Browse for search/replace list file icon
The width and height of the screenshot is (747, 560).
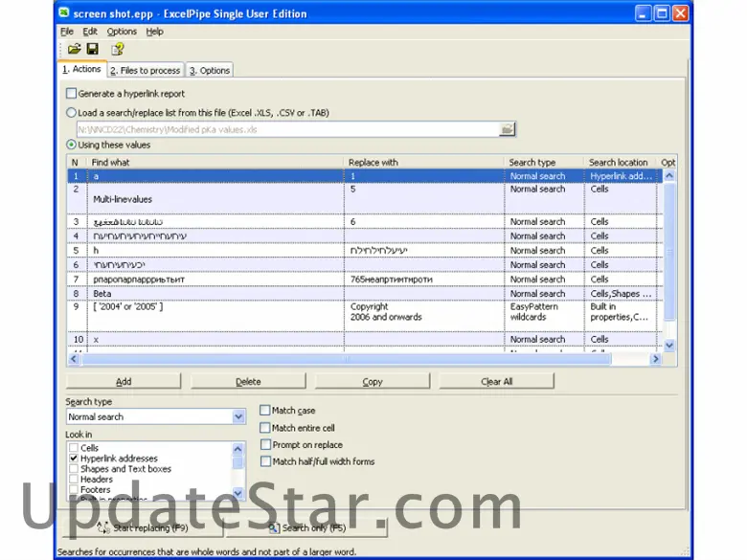pos(508,129)
